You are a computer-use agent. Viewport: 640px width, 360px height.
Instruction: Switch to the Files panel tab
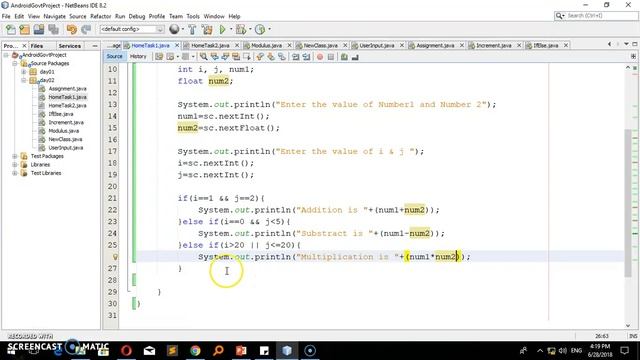coord(37,46)
